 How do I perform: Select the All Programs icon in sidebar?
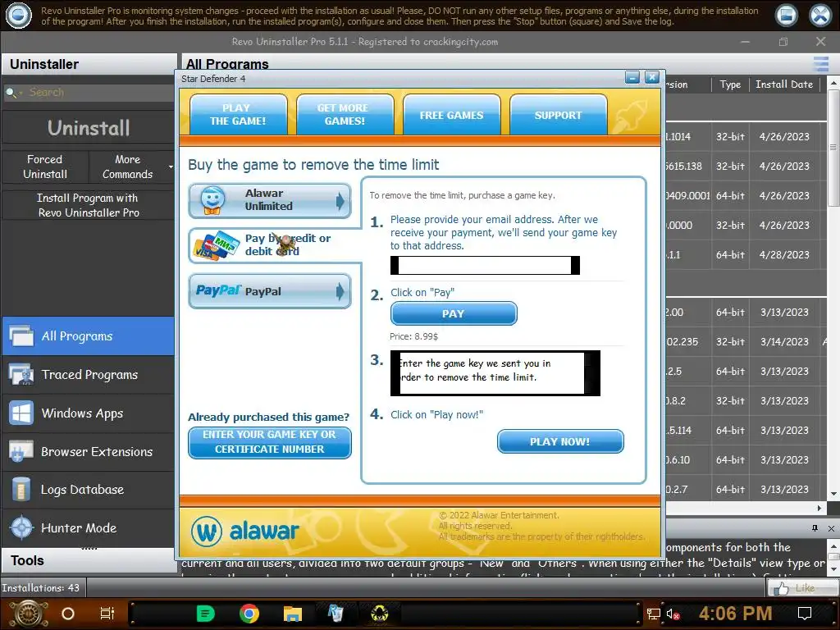coord(21,336)
